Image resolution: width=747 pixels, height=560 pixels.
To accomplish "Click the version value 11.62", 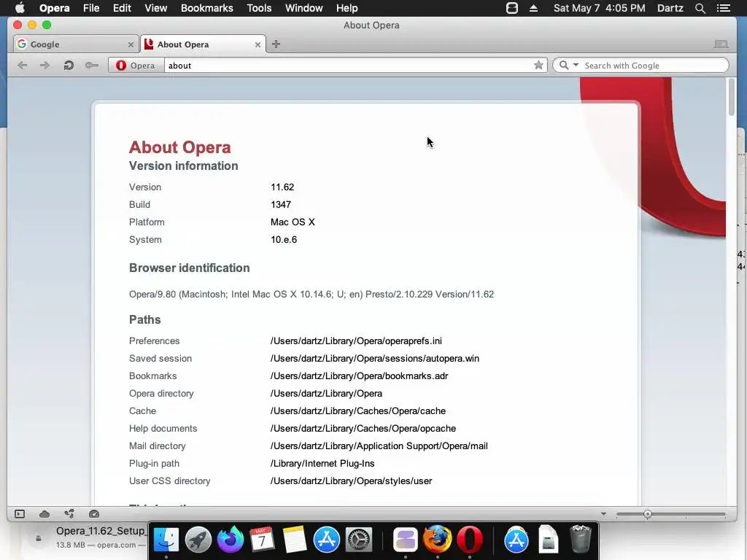I will (x=282, y=187).
